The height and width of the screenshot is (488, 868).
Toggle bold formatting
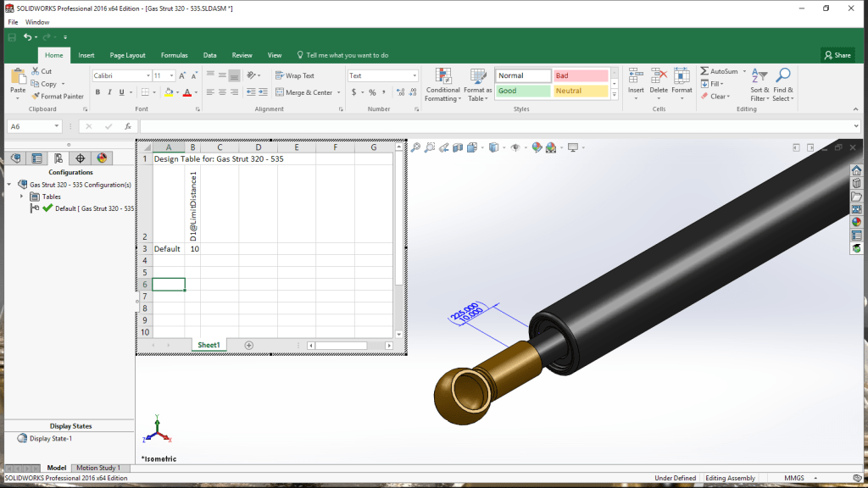click(x=97, y=92)
